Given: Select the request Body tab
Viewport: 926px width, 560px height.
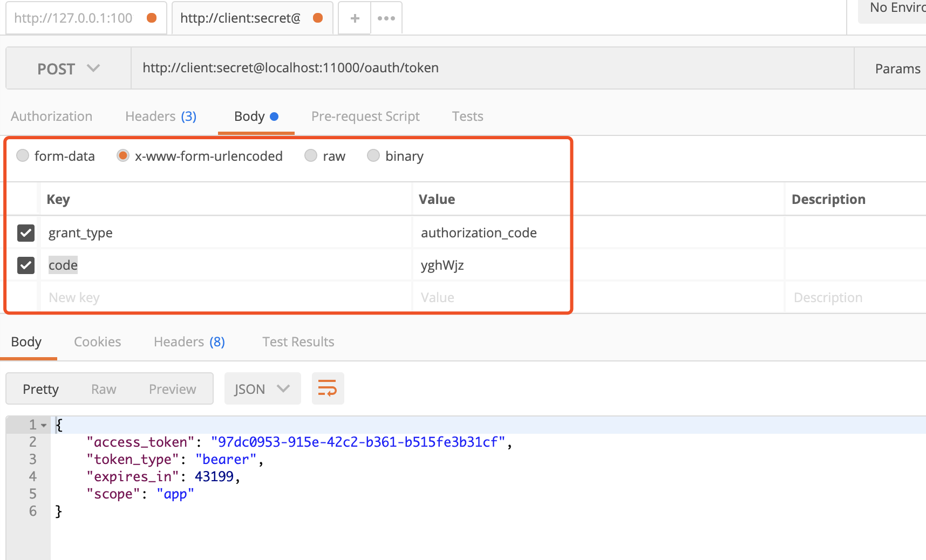Looking at the screenshot, I should pyautogui.click(x=256, y=117).
